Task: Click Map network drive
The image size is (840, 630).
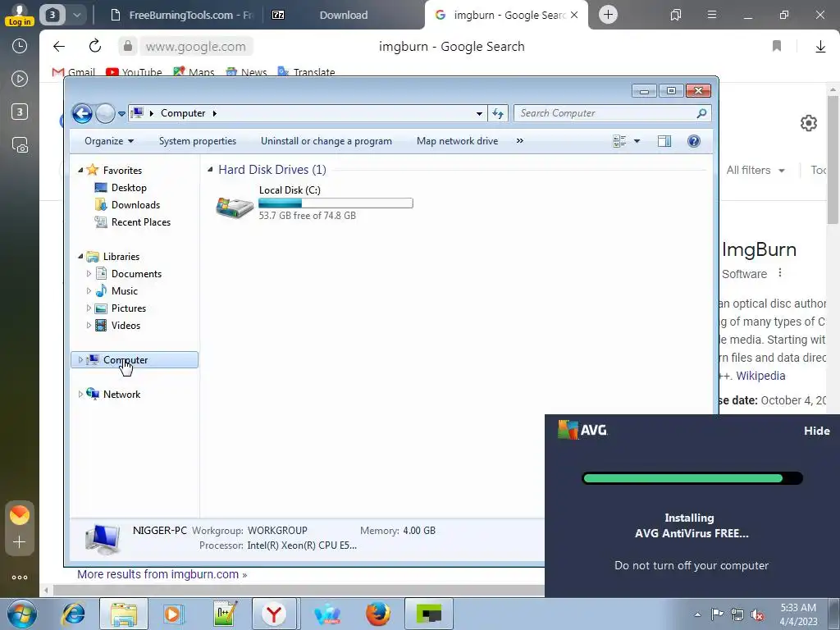Action: click(x=458, y=141)
